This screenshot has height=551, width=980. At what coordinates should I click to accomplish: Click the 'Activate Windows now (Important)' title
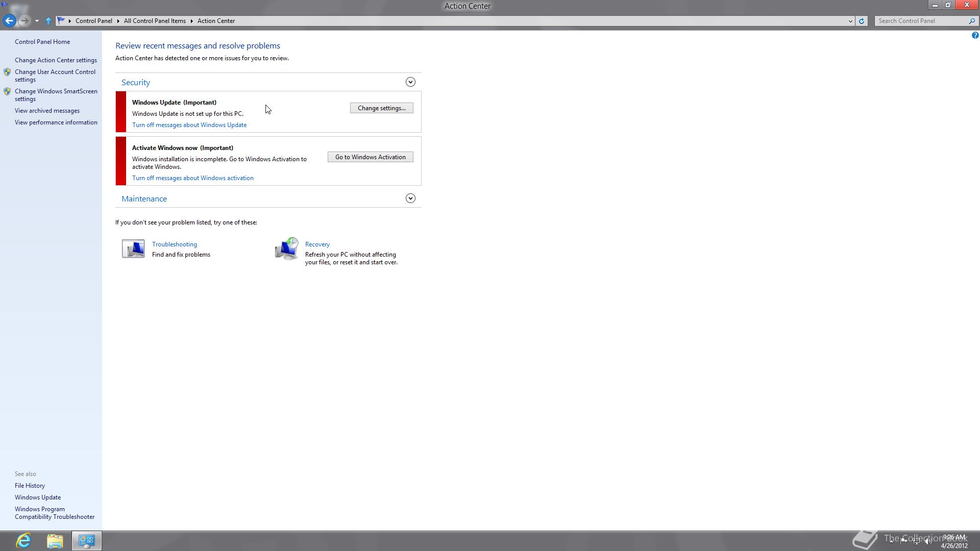[x=183, y=148]
